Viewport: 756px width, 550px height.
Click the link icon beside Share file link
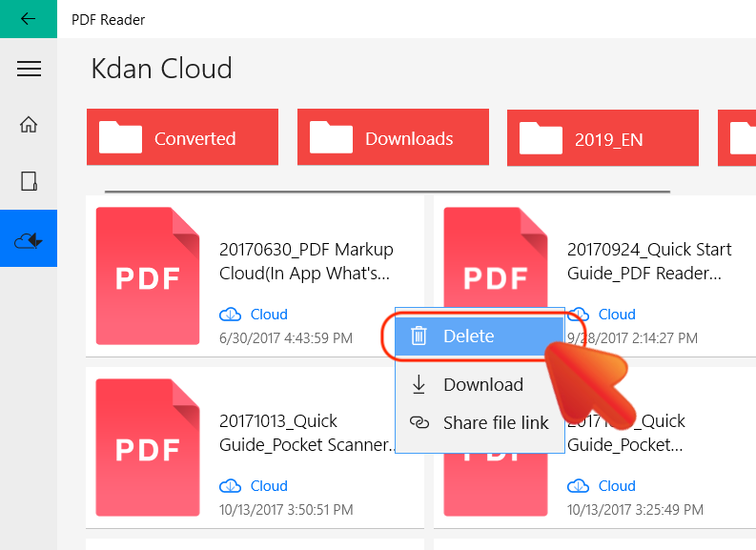pos(419,422)
